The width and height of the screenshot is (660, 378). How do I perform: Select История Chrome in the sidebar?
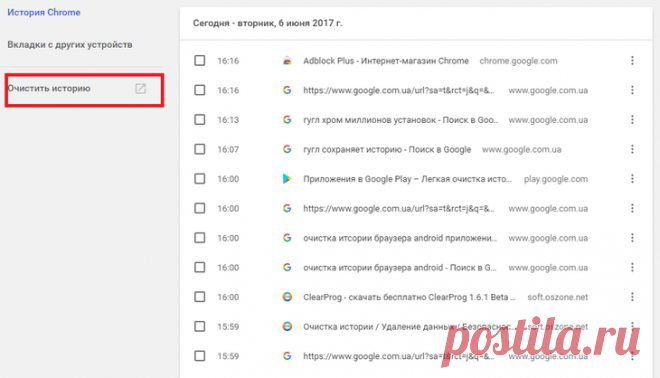click(44, 12)
